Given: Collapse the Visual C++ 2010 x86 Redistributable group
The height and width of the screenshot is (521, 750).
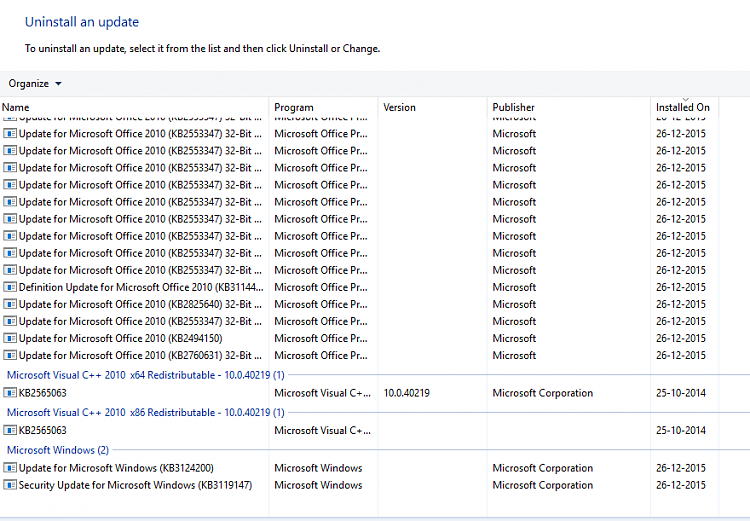Looking at the screenshot, I should tap(145, 412).
